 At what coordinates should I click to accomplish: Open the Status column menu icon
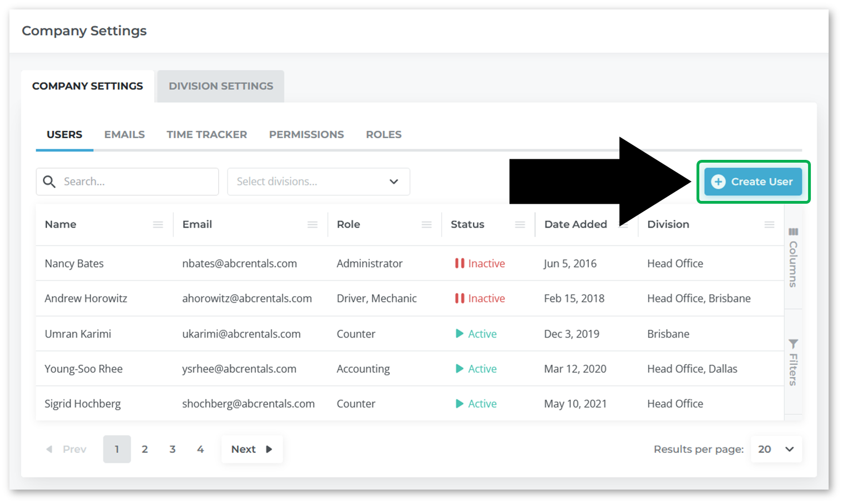(520, 224)
